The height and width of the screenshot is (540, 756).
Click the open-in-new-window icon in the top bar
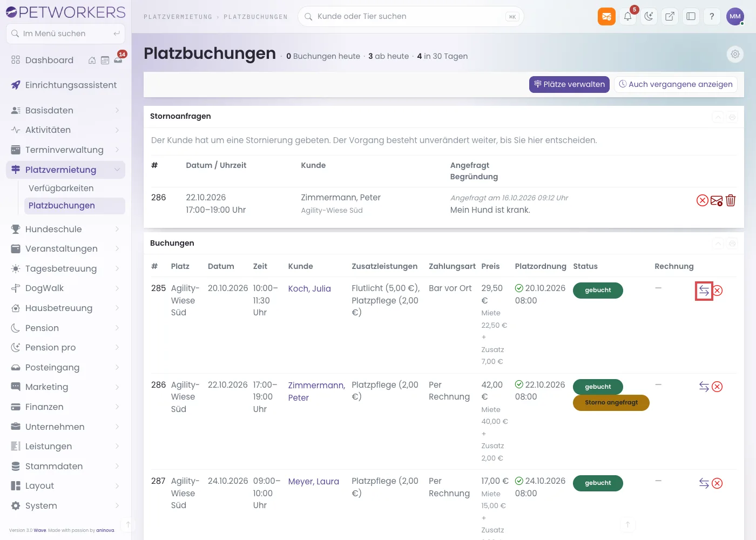click(x=670, y=16)
